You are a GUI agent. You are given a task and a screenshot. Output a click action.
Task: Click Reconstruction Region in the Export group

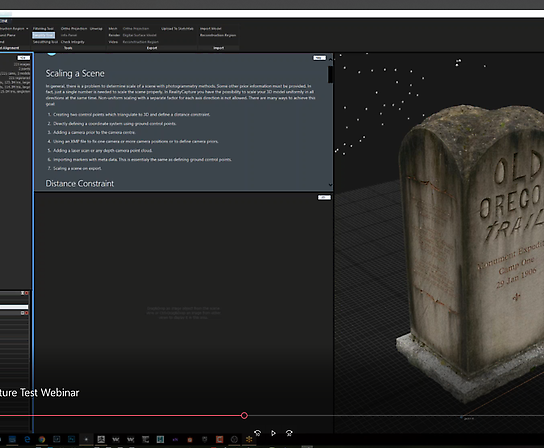click(x=141, y=42)
